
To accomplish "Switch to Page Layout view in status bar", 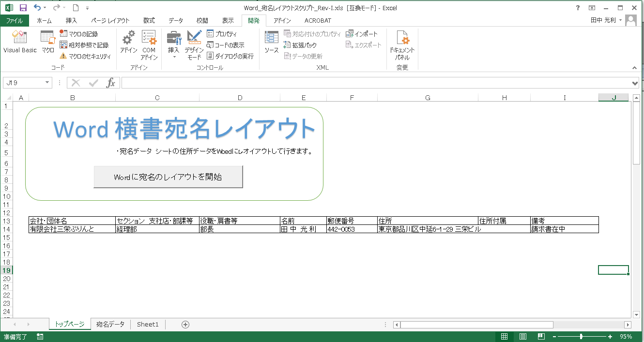I will pyautogui.click(x=523, y=337).
